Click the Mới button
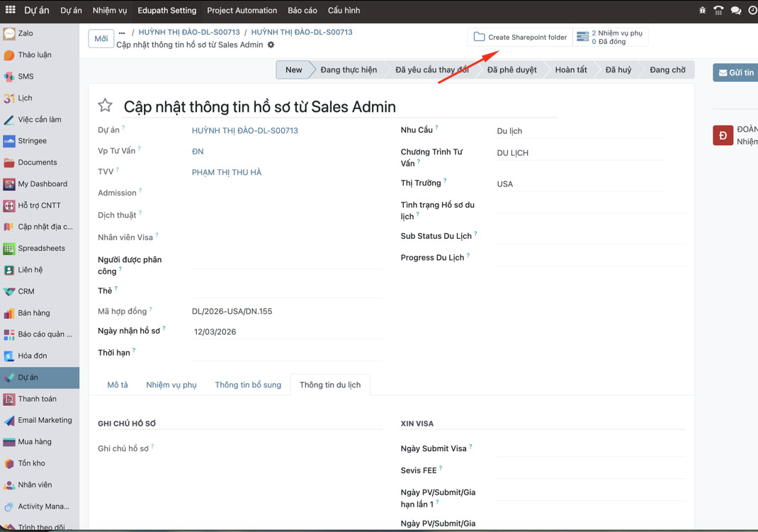Image resolution: width=758 pixels, height=532 pixels. coord(101,39)
